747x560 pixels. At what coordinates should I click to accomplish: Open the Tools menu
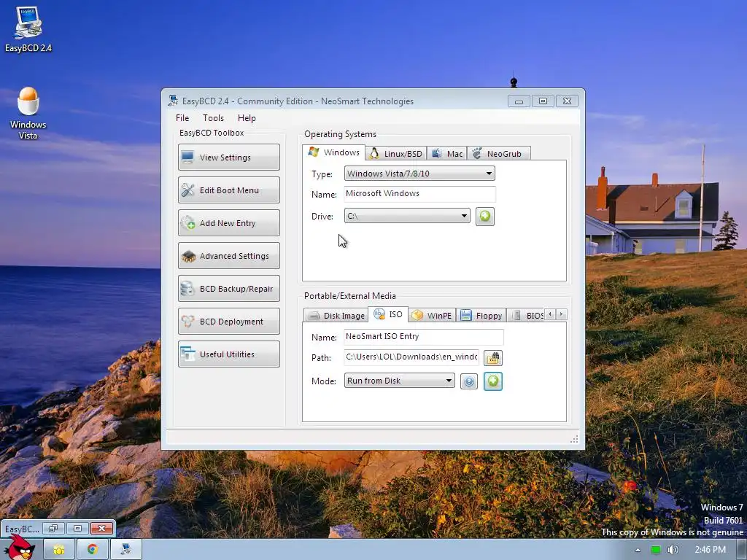[x=213, y=118]
